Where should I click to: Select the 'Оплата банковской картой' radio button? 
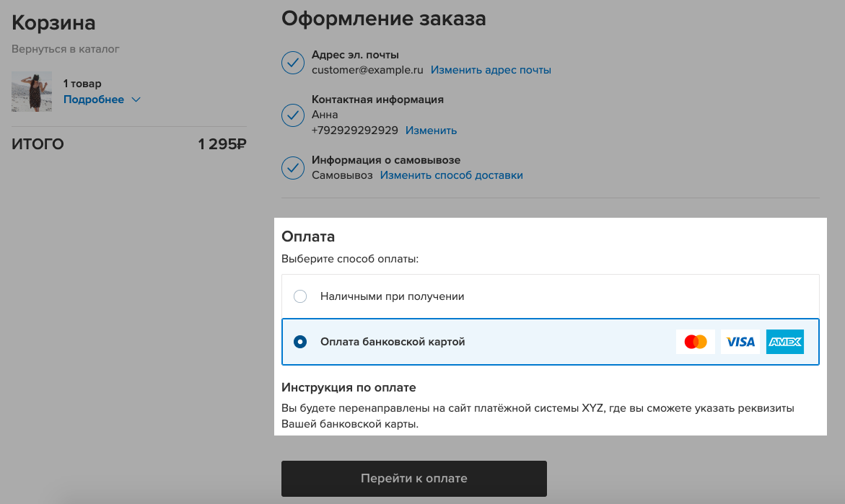click(x=300, y=342)
